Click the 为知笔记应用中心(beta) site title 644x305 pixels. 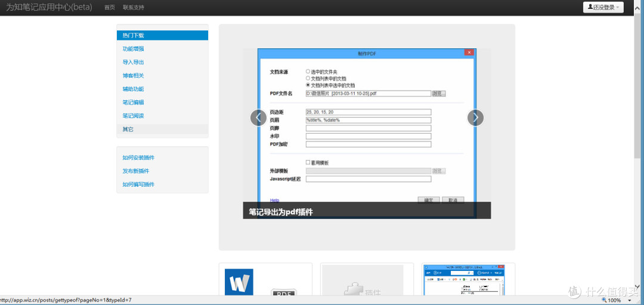(49, 7)
